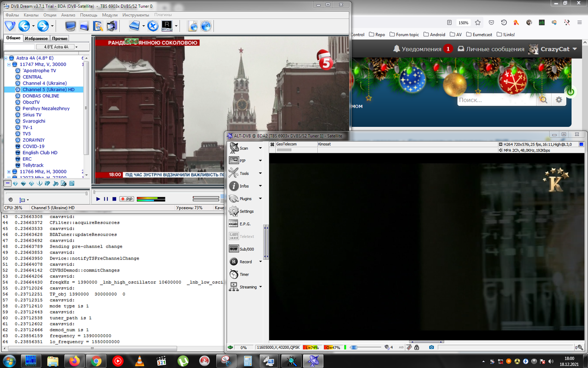Click the blue X circle icon in DVB Dream toolbar
588x368 pixels.
153,26
